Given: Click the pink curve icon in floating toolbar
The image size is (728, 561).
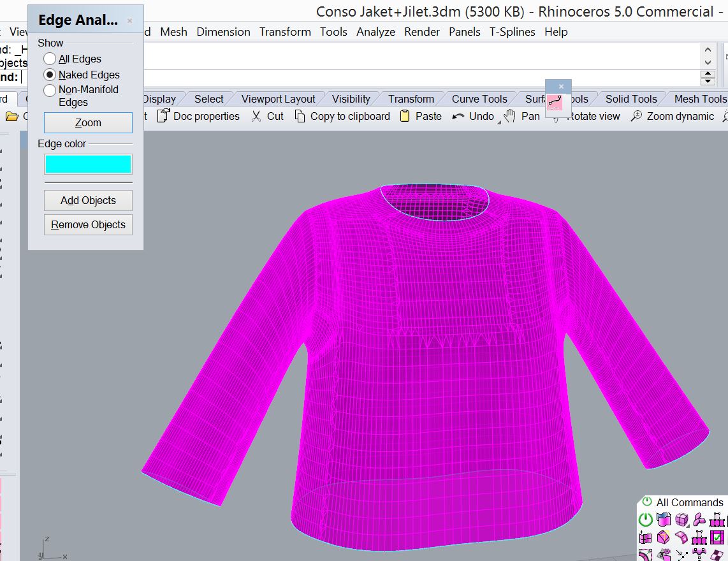Looking at the screenshot, I should (x=555, y=102).
